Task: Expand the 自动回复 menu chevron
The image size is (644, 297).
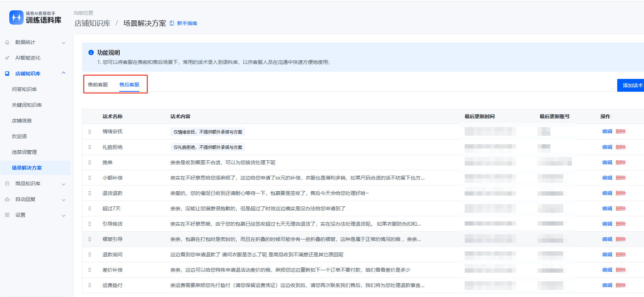Action: tap(64, 200)
